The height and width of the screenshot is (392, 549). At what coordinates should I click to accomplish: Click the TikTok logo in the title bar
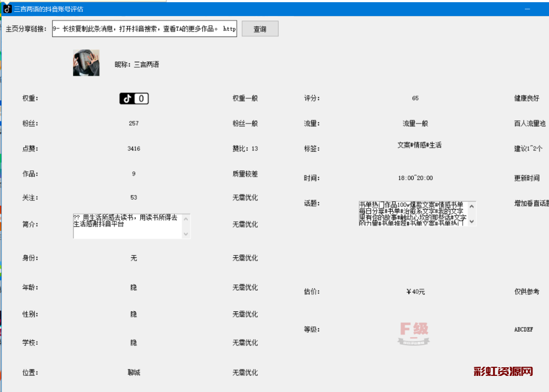(8, 9)
